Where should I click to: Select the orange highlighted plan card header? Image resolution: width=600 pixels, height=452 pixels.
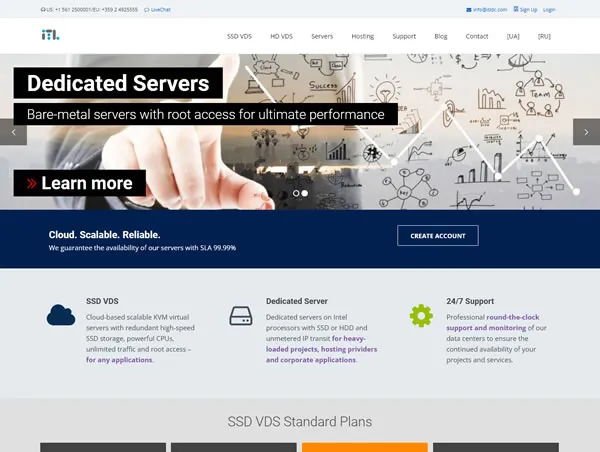[365, 447]
